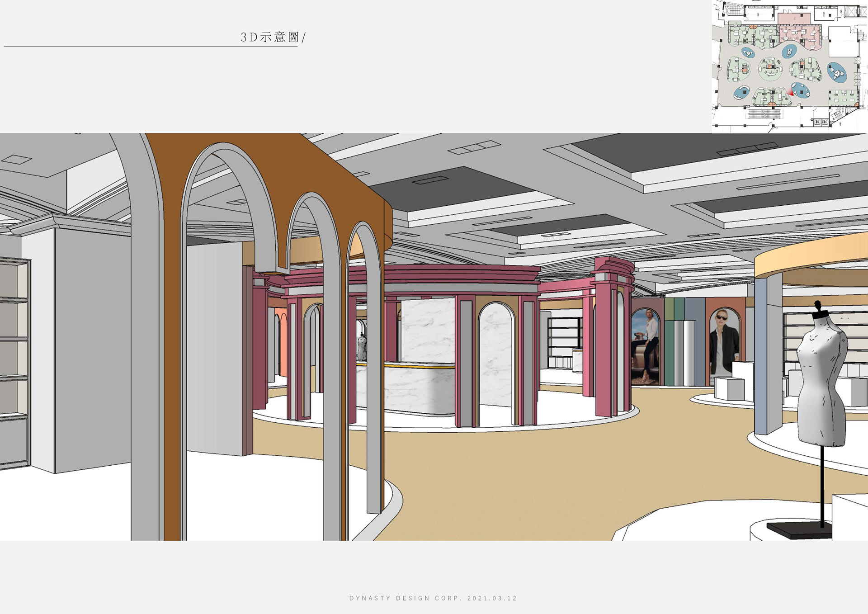Click the poster of woman in sunglasses
Image resolution: width=868 pixels, height=614 pixels.
tap(725, 345)
